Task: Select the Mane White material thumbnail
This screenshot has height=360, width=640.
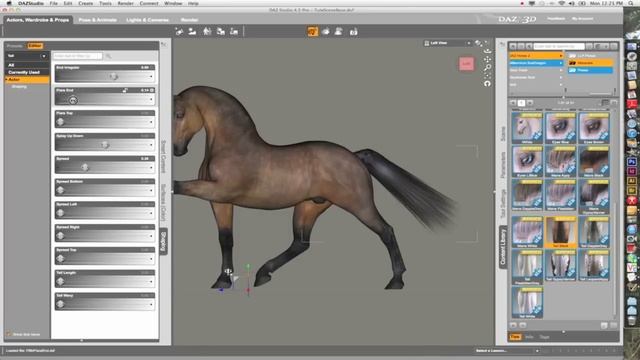Action: [527, 232]
